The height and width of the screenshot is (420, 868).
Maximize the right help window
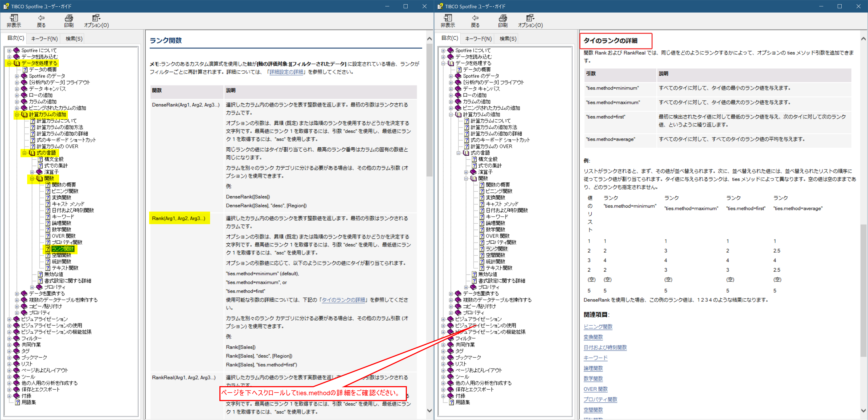click(839, 6)
